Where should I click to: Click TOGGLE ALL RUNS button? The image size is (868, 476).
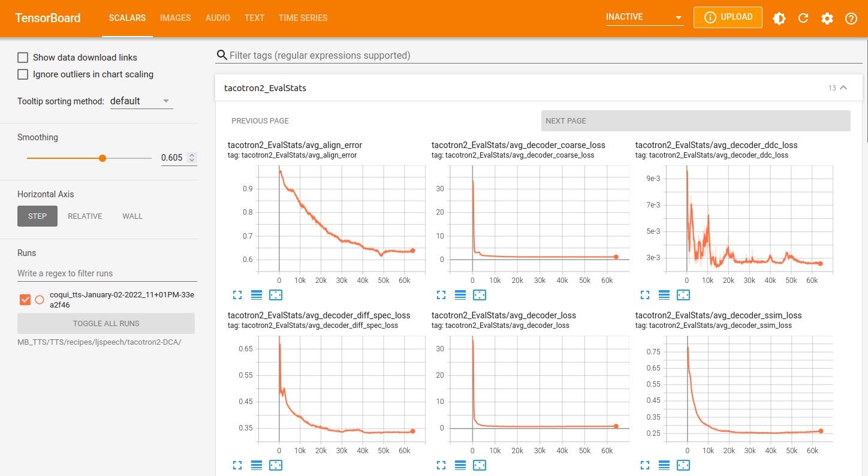[106, 323]
